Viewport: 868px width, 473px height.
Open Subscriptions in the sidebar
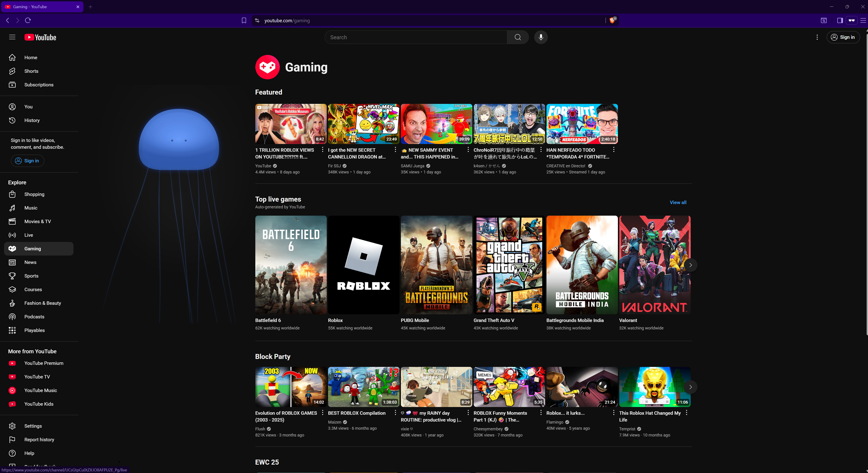(x=39, y=85)
